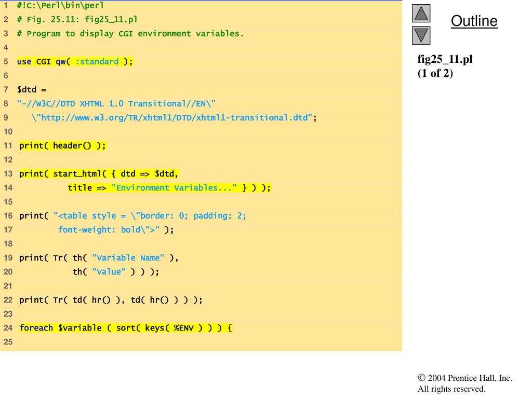Click the 'All rights reserved.' text
The image size is (532, 399).
[451, 389]
